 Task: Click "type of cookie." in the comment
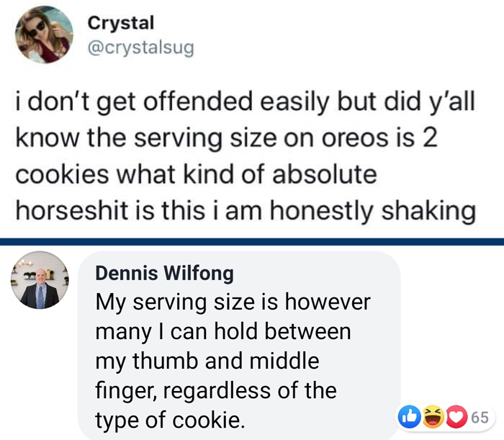pyautogui.click(x=169, y=420)
